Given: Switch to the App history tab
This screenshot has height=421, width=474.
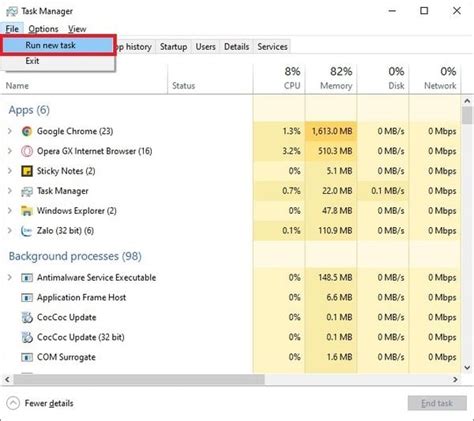Looking at the screenshot, I should [135, 47].
